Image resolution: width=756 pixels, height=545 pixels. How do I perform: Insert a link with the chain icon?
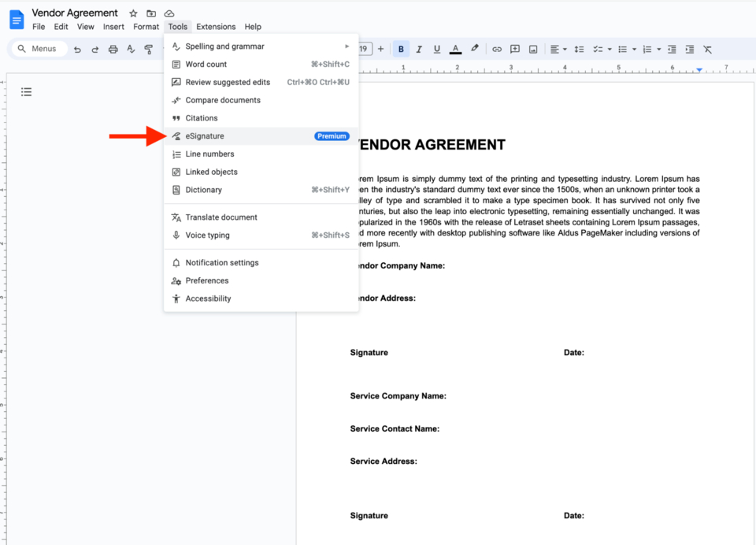point(497,49)
